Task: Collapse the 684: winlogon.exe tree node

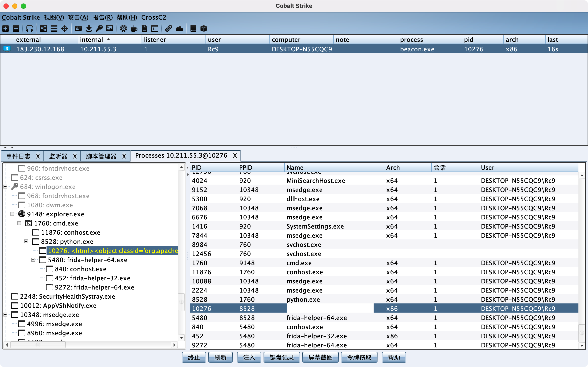Action: (x=5, y=186)
